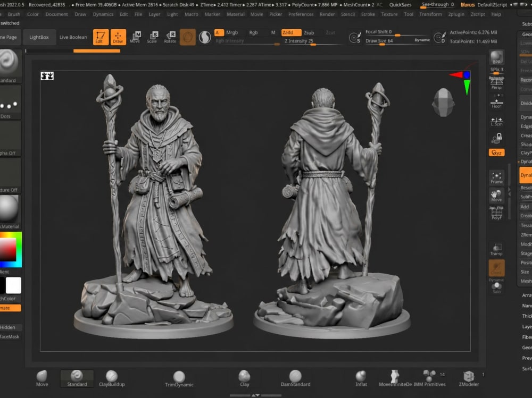
Task: Select the ZModeler brush
Action: click(x=469, y=379)
